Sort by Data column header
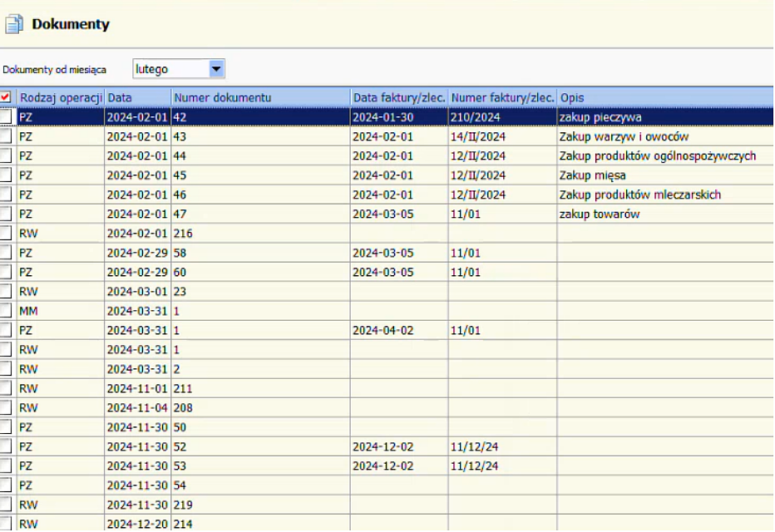The image size is (775, 532). click(x=137, y=97)
